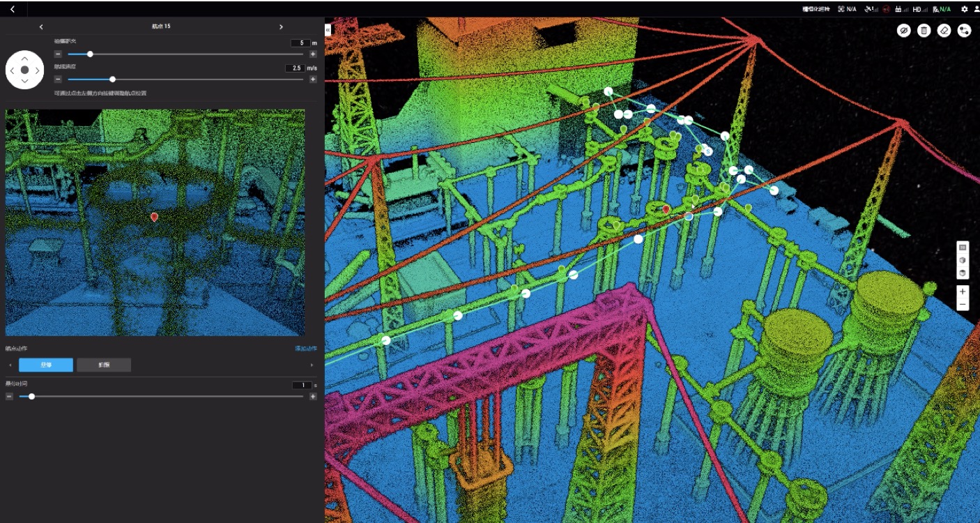Image resolution: width=980 pixels, height=523 pixels.
Task: Select the gray photo action tab
Action: [104, 365]
